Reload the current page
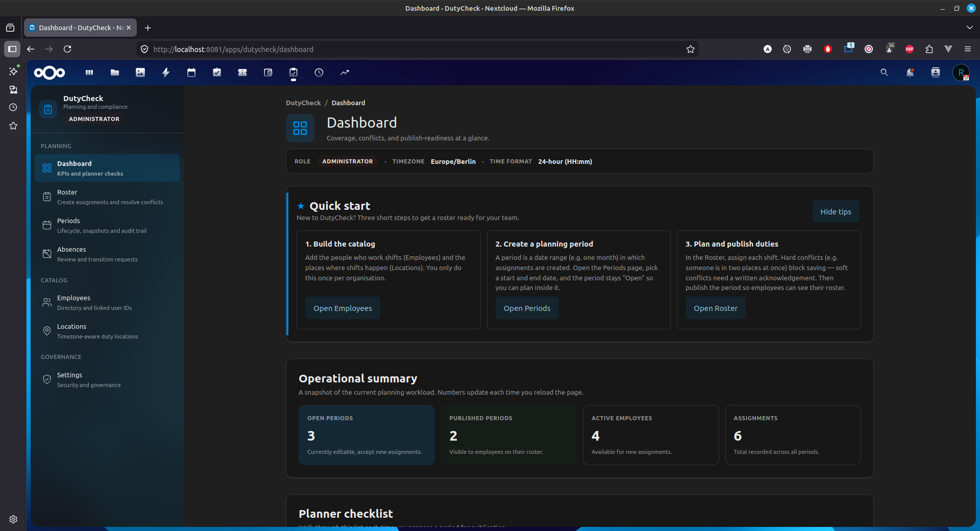Viewport: 980px width, 531px height. click(67, 49)
